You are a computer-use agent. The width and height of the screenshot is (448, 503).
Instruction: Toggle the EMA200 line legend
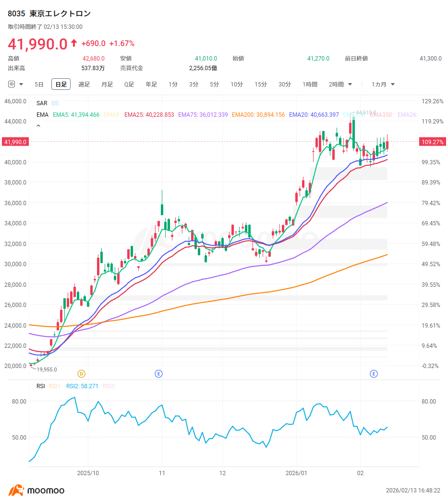258,114
